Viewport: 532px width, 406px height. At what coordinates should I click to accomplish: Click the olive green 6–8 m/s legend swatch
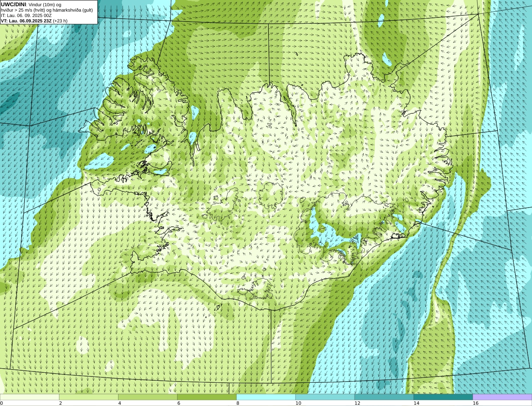(207, 397)
